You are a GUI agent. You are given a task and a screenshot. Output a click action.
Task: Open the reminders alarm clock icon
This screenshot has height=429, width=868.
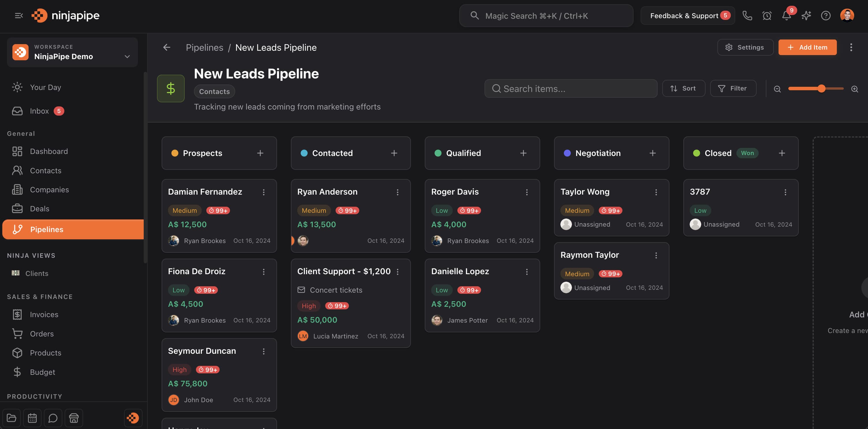pyautogui.click(x=767, y=16)
